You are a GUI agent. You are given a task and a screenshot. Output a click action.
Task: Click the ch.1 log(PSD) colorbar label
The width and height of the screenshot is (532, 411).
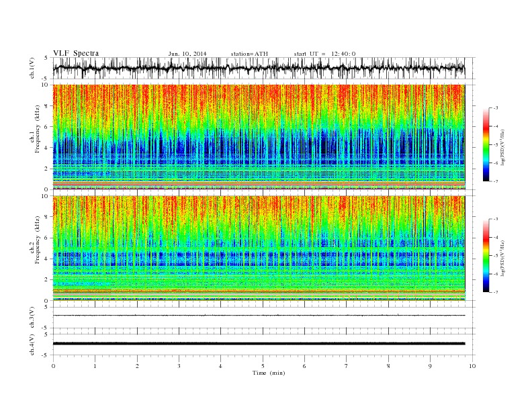tap(502, 147)
